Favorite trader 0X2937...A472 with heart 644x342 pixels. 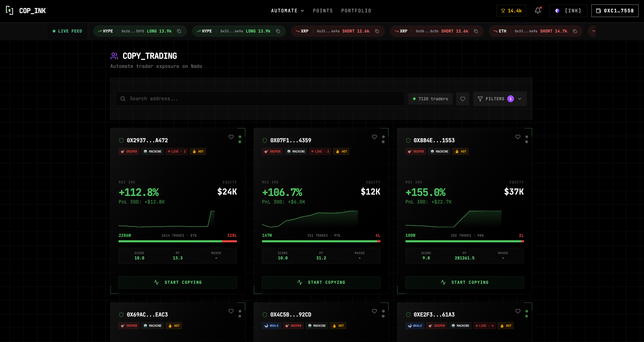[231, 137]
